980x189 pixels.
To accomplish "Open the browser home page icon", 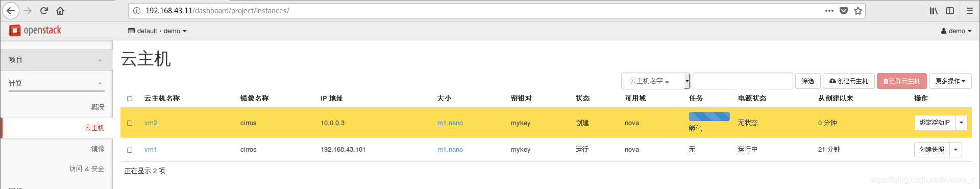I will [x=60, y=10].
